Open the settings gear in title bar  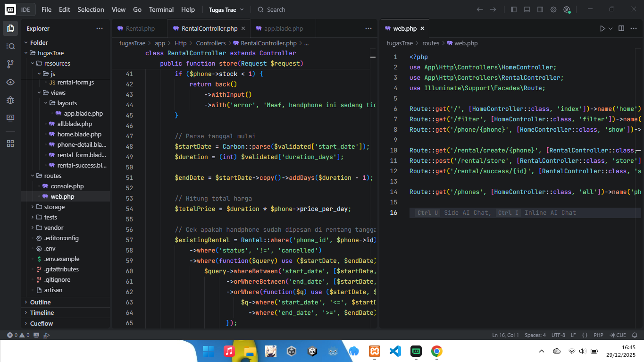click(553, 9)
